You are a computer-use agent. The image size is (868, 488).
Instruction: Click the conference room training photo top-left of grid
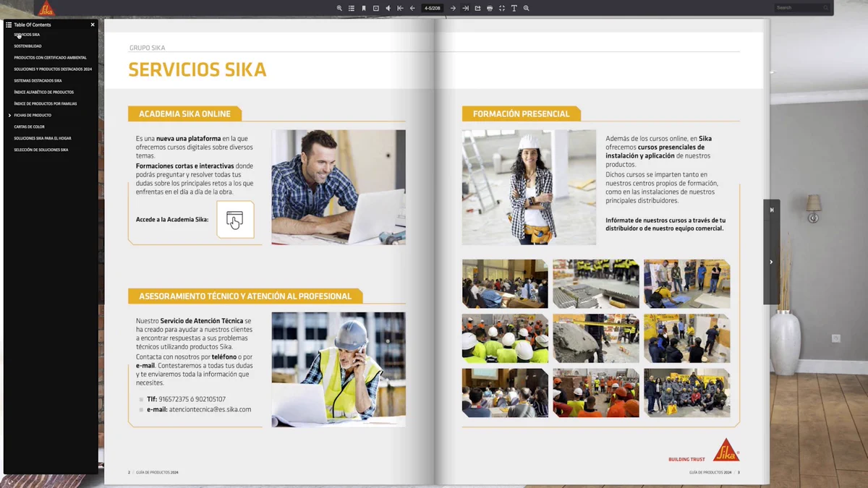point(505,284)
